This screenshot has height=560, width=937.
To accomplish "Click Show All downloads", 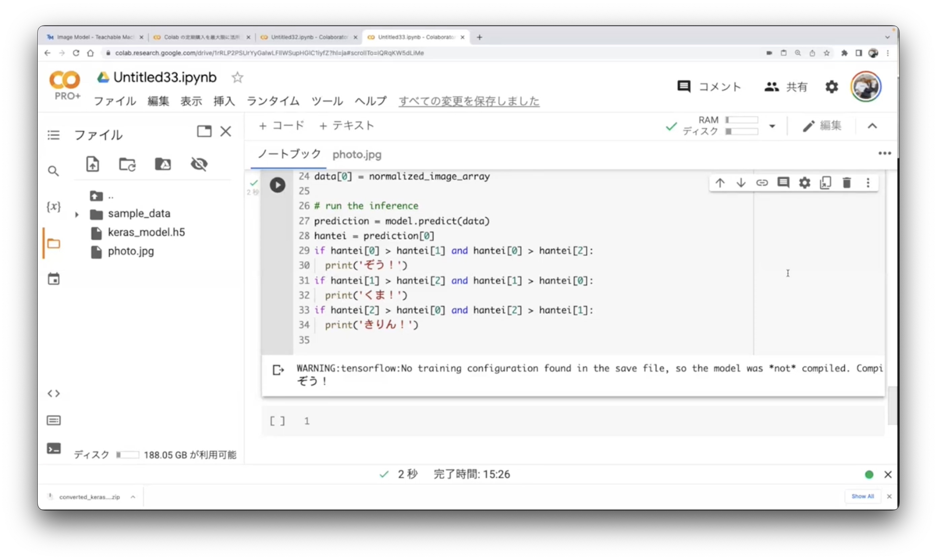I will coord(862,496).
